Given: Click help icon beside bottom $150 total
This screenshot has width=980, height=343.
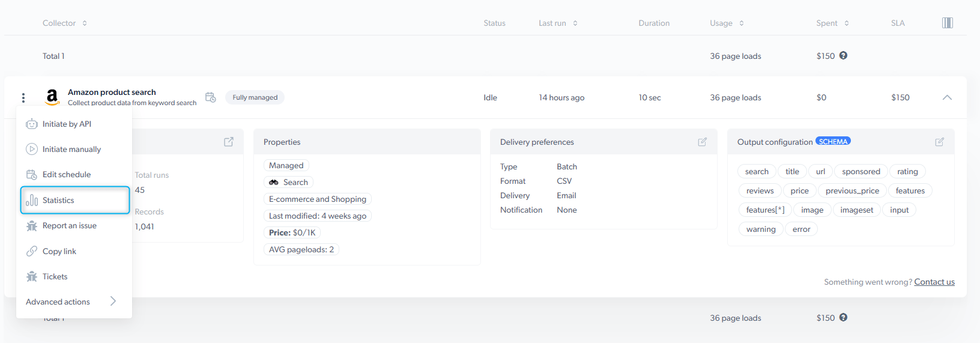Looking at the screenshot, I should click(x=843, y=317).
